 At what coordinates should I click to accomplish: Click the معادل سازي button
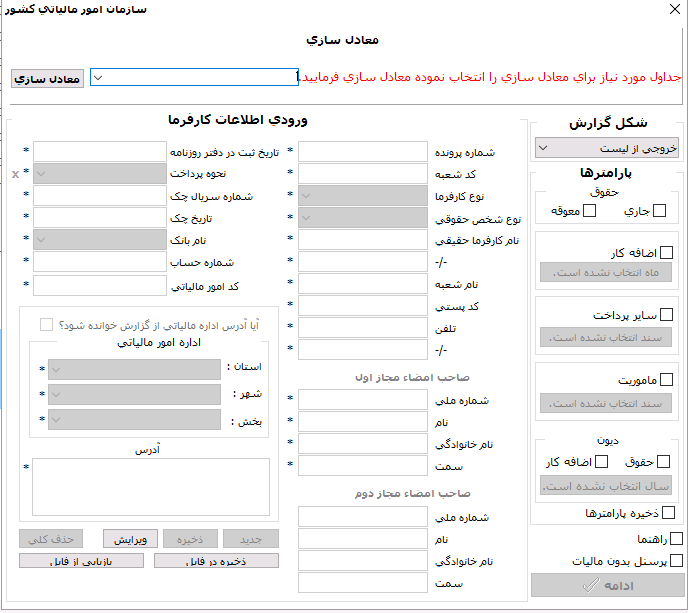click(47, 79)
